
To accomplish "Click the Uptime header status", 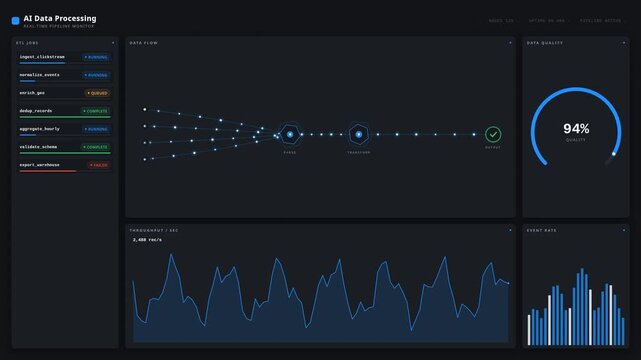I will coord(547,20).
